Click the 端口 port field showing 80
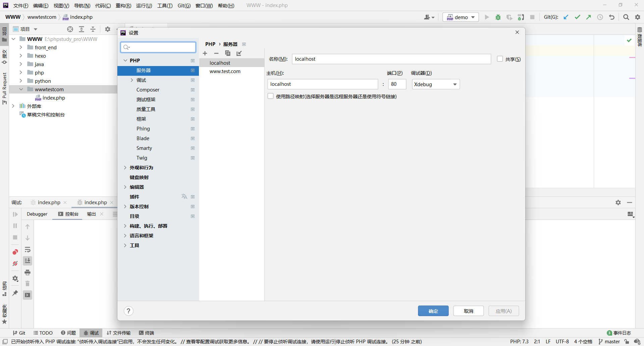The height and width of the screenshot is (346, 644). coord(397,84)
